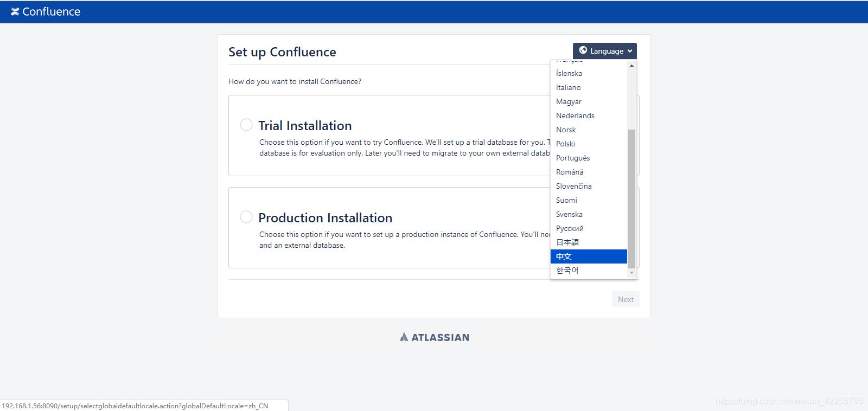Click the Atlassian logo in footer
The width and height of the screenshot is (868, 411).
(435, 337)
